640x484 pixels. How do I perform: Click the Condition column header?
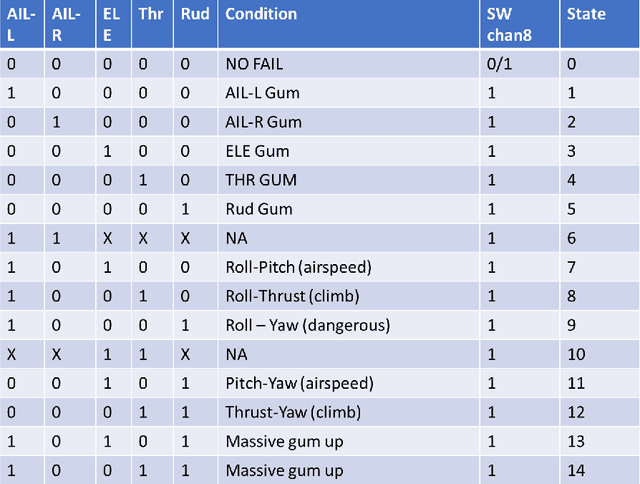pos(260,14)
